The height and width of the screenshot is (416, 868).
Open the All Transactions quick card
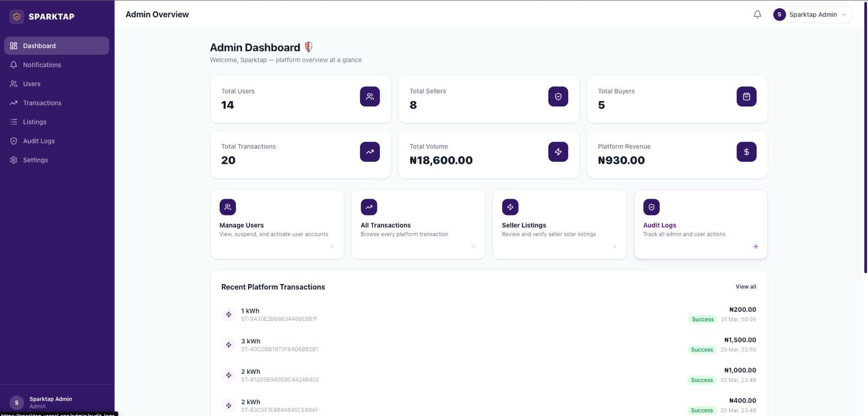click(418, 224)
